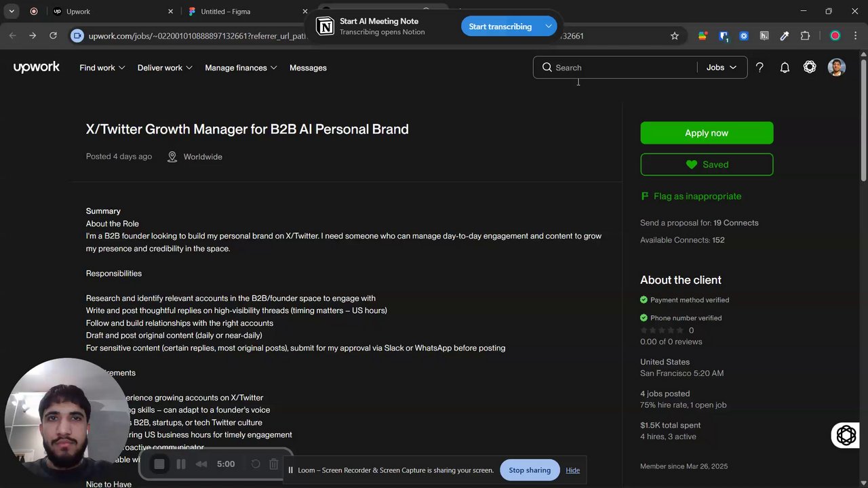The width and height of the screenshot is (868, 488).
Task: Open the Chrome three-dot menu
Action: tap(856, 36)
